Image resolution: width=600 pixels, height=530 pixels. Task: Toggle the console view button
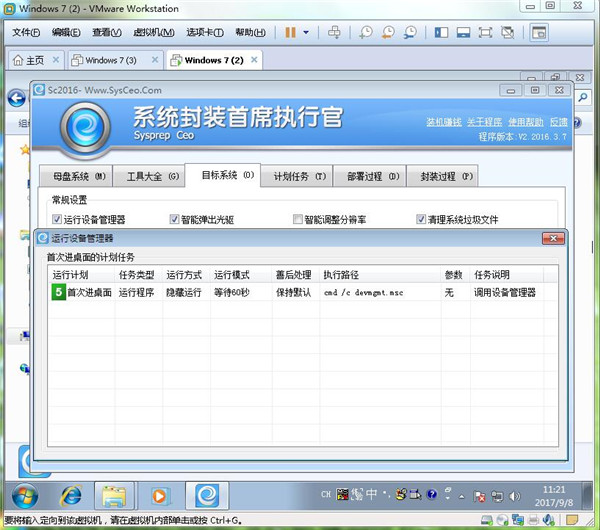coord(539,33)
